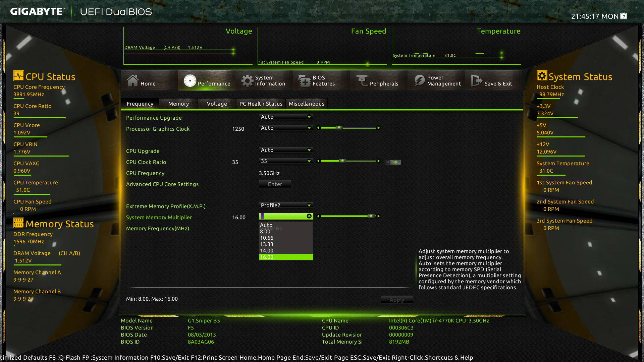644x362 pixels.
Task: Click the calendar icon beside the clock
Action: 624,16
